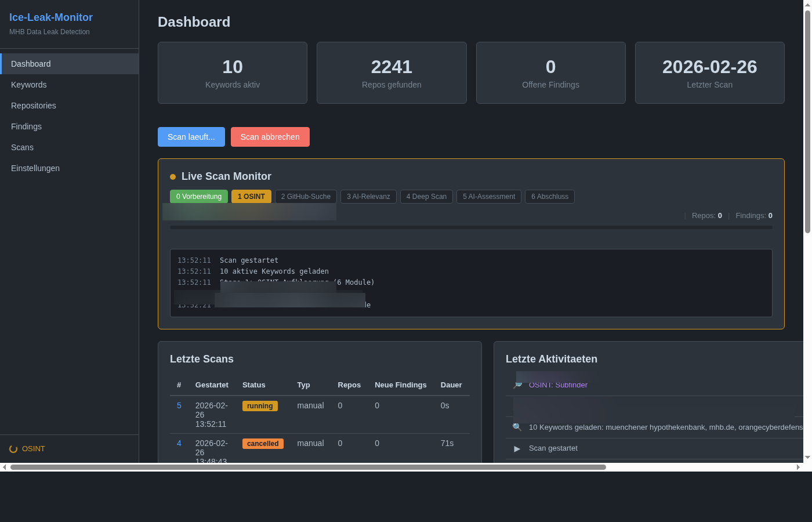This screenshot has height=522, width=812.
Task: Open the Findings sidebar entry
Action: (69, 126)
